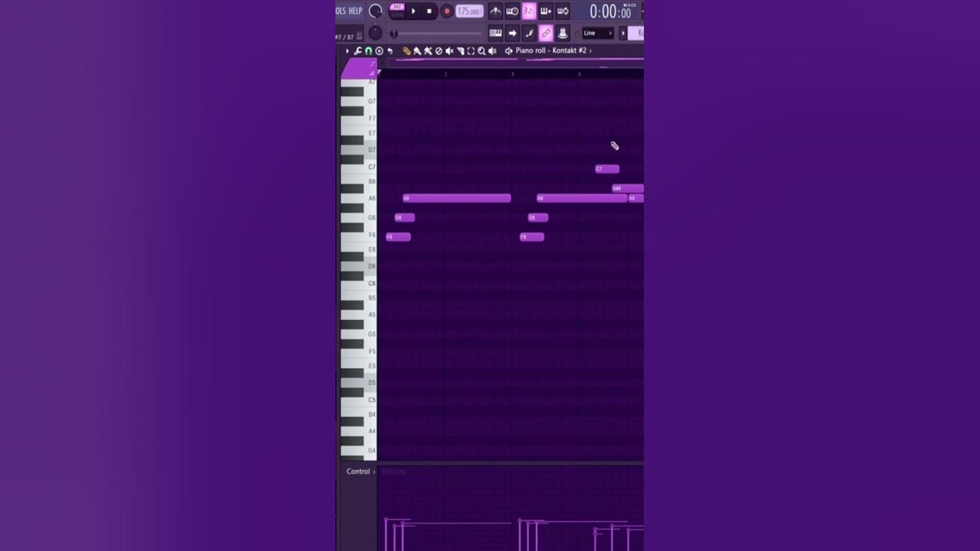Viewport: 980px width, 551px height.
Task: Select the second G6 note
Action: [538, 217]
